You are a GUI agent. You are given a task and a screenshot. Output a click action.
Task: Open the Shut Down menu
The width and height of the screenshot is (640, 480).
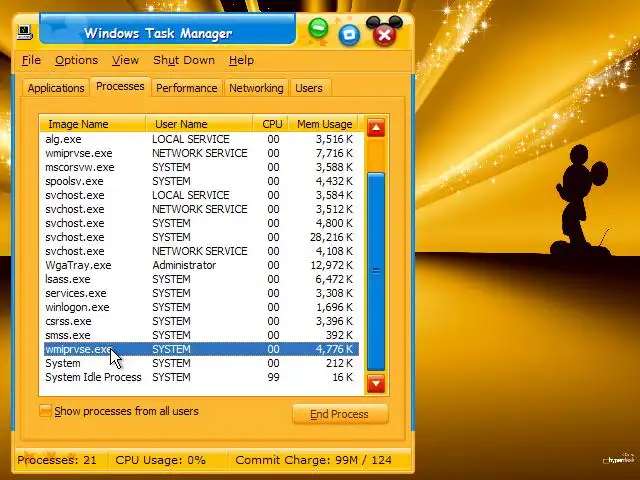click(x=184, y=60)
